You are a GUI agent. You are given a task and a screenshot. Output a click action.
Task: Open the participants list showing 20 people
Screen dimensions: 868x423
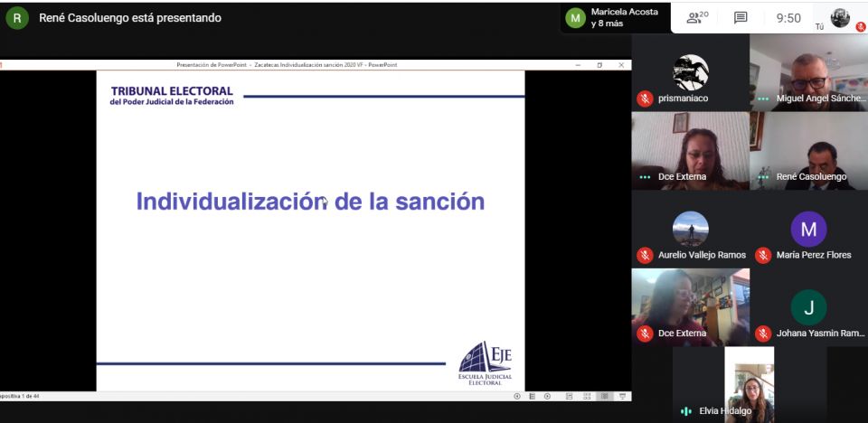tap(697, 18)
